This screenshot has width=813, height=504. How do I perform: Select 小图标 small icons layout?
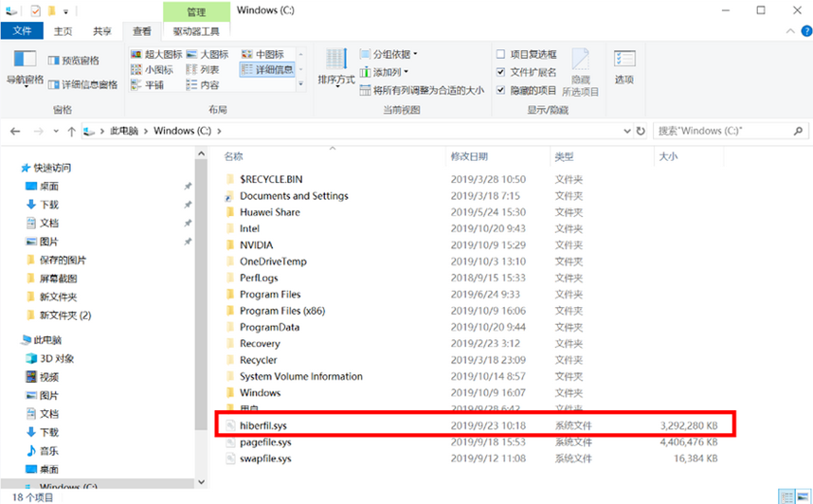pyautogui.click(x=152, y=69)
